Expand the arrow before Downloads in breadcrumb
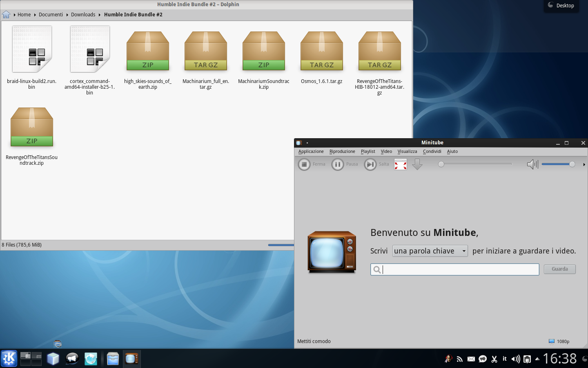 pyautogui.click(x=67, y=15)
